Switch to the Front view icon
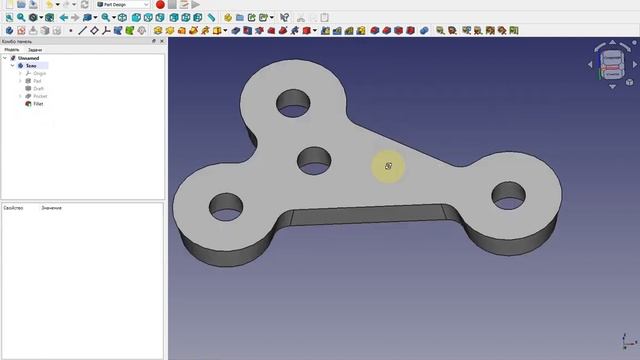640x360 pixels. tap(136, 18)
